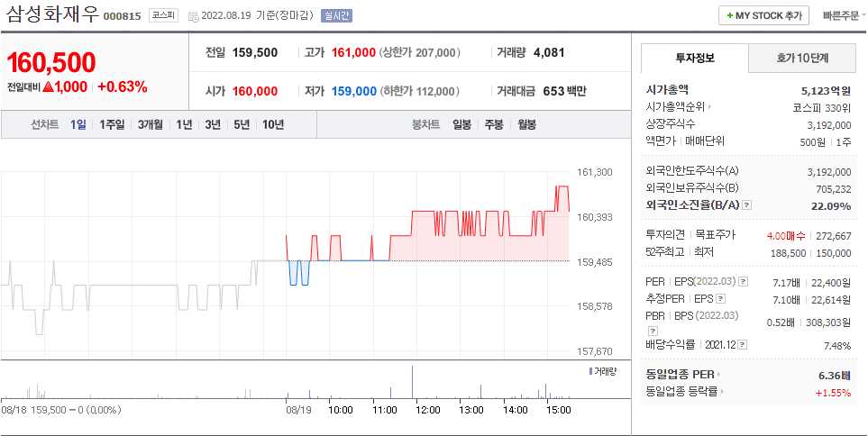Image resolution: width=868 pixels, height=436 pixels.
Task: Click 외국인보유주식수 value 705,232
Action: pos(834,189)
